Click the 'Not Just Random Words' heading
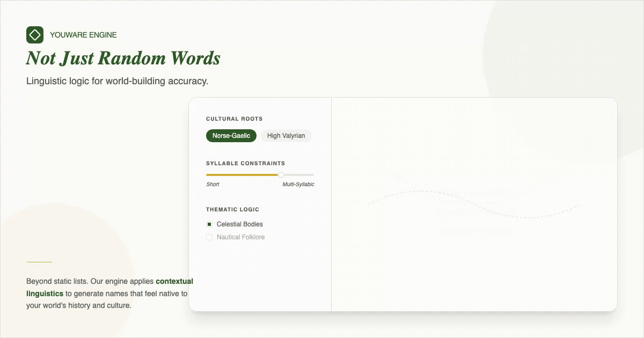644x338 pixels. (123, 58)
